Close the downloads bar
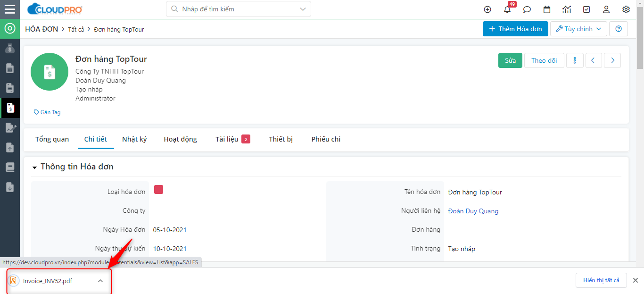 635,280
